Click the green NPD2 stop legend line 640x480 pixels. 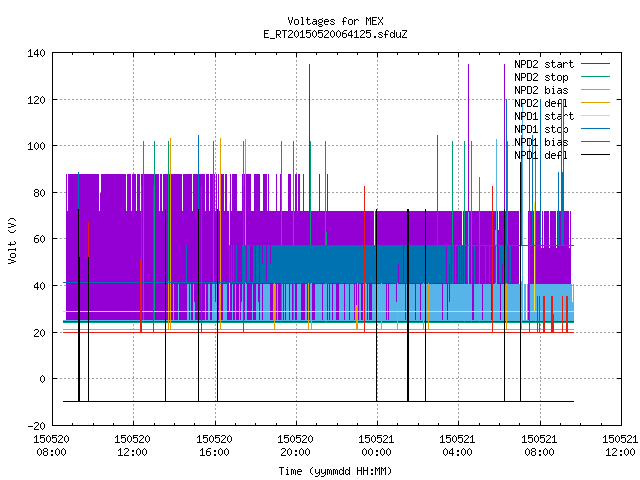point(595,76)
